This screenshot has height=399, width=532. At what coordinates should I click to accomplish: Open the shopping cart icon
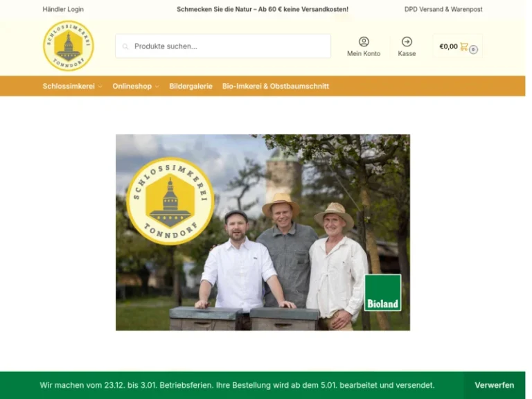[464, 46]
